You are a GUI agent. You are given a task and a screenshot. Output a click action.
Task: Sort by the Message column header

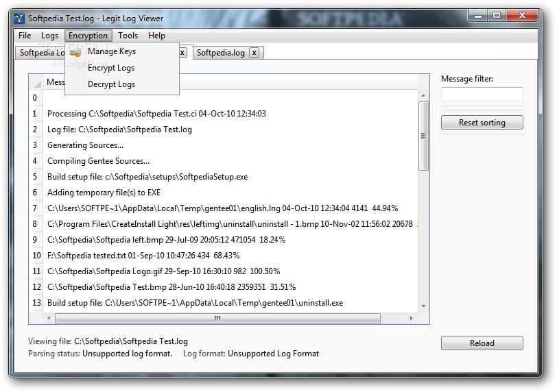pos(56,82)
